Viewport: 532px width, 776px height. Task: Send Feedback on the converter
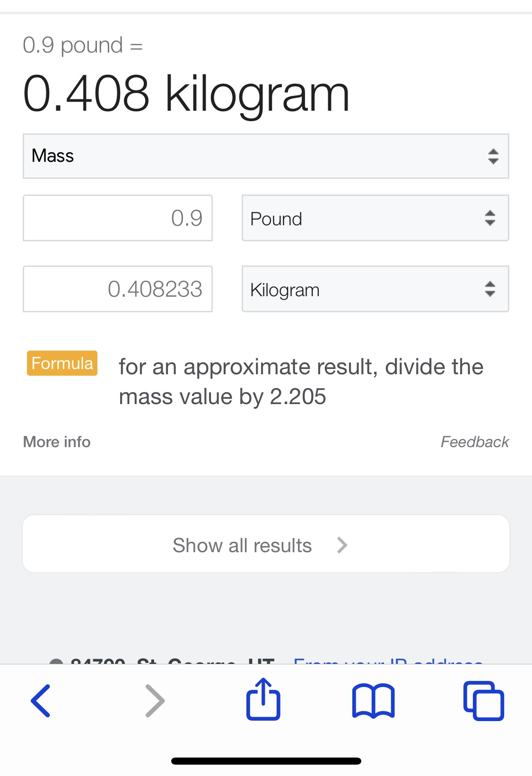pyautogui.click(x=474, y=442)
